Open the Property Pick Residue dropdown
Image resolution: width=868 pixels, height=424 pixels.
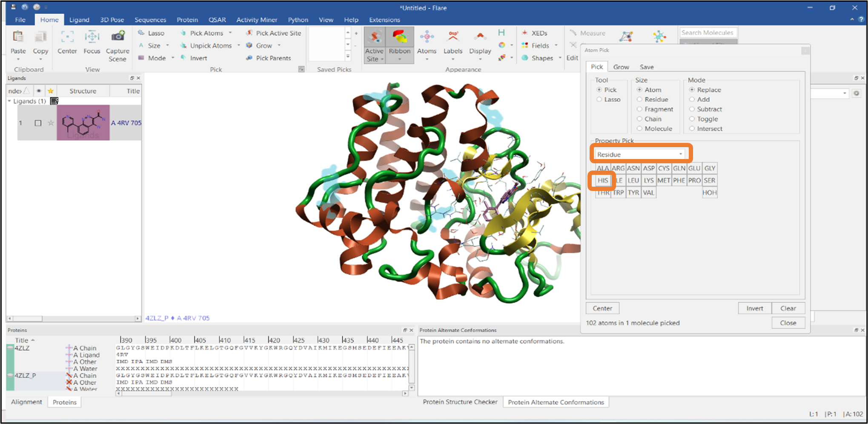[640, 154]
